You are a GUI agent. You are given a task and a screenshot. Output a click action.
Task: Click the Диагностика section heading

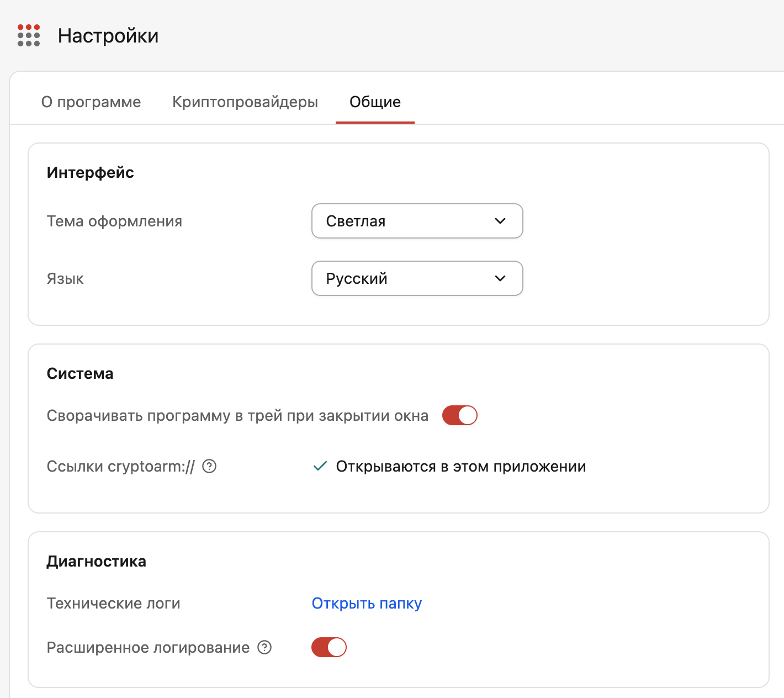click(x=97, y=561)
